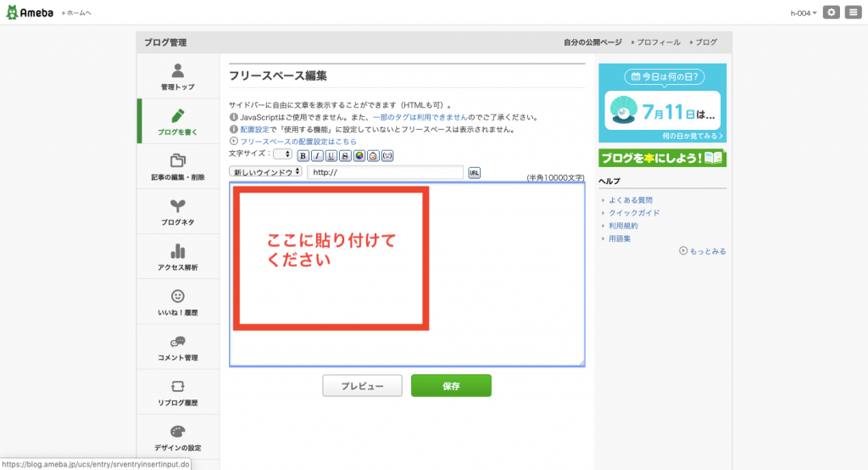Open the フリースペースの配置設定はこちら link
Viewport: 868px width, 470px height.
tap(298, 142)
